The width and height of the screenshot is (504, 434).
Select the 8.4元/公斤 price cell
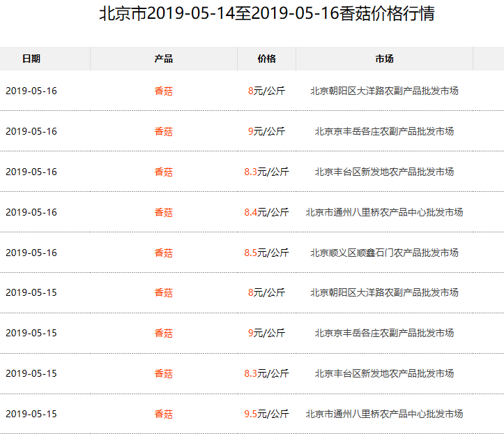click(x=266, y=212)
